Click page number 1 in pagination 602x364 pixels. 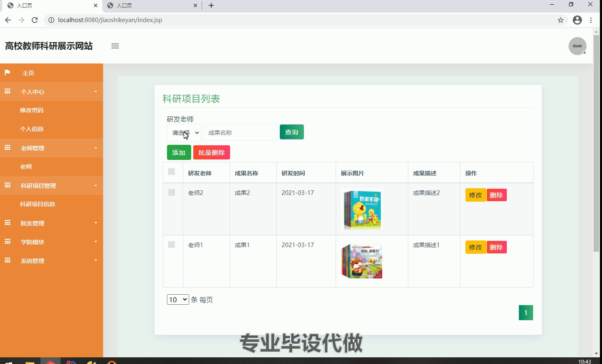point(526,313)
